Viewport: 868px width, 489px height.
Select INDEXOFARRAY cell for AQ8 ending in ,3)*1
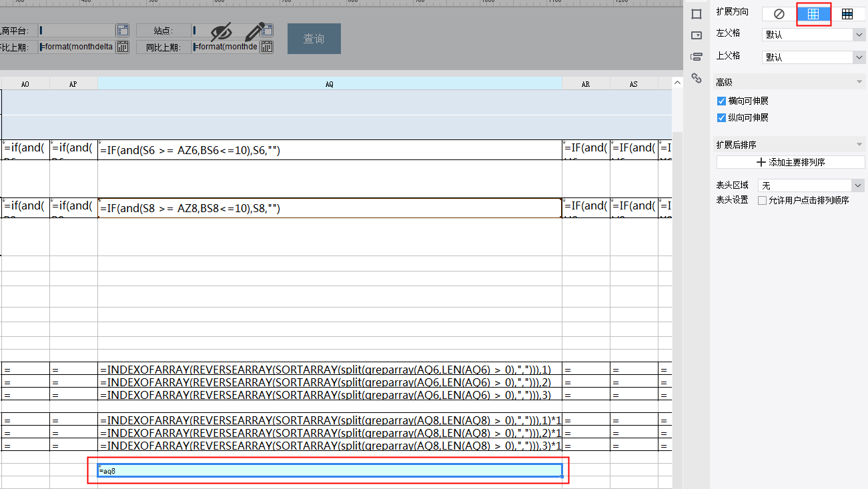[330, 445]
